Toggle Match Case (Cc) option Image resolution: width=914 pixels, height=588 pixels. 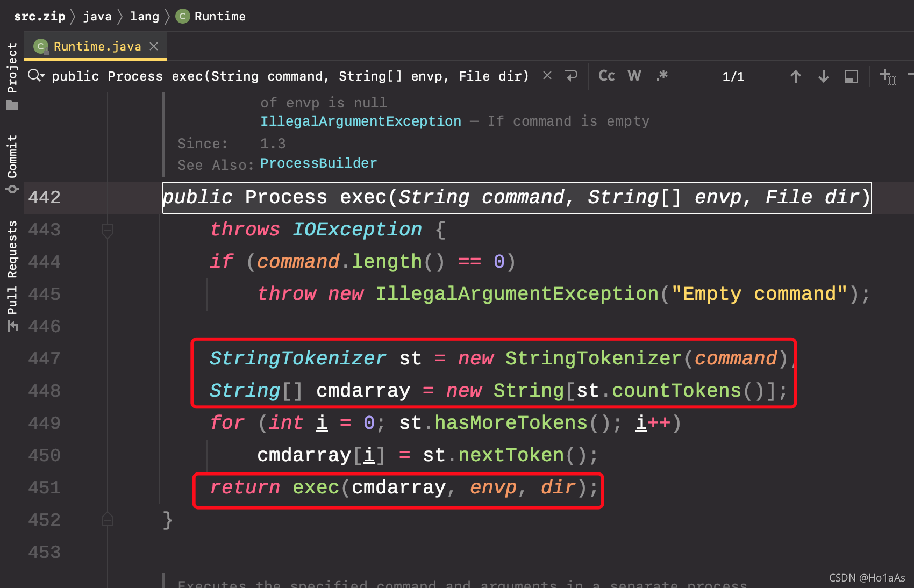[x=606, y=76]
